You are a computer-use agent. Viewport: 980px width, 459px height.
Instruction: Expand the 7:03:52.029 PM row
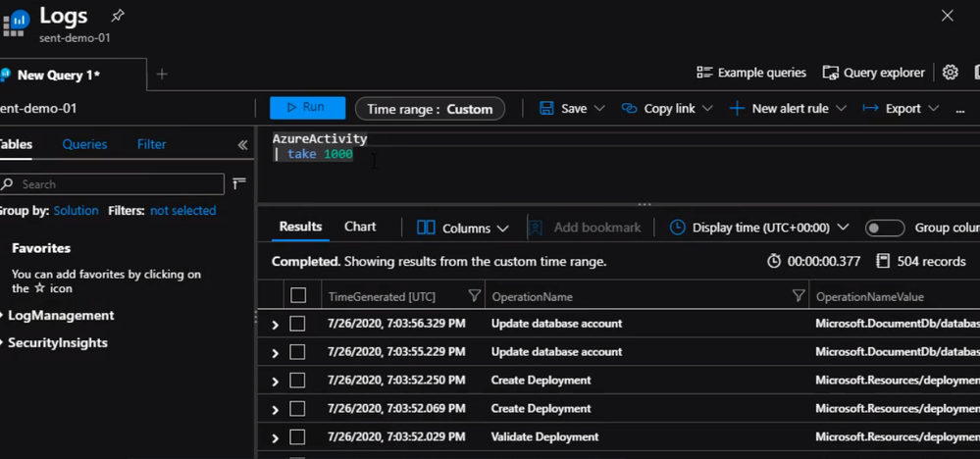[275, 437]
